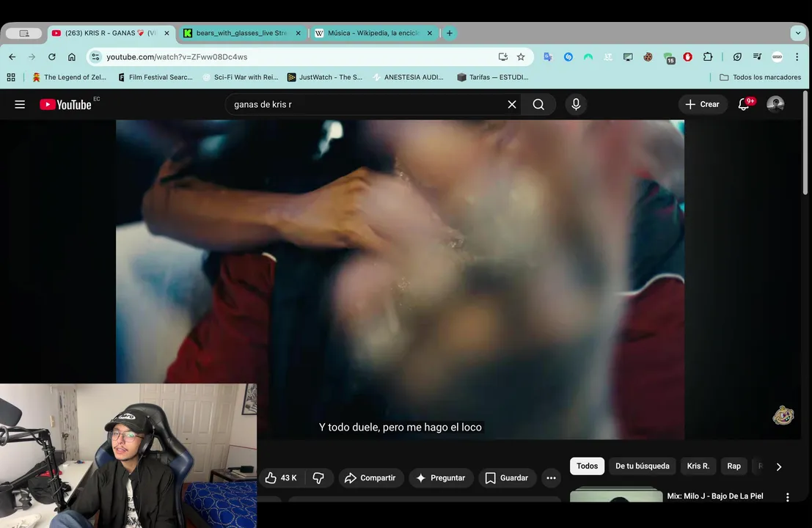Select the Kris R. filter chip
Image resolution: width=812 pixels, height=528 pixels.
(698, 466)
